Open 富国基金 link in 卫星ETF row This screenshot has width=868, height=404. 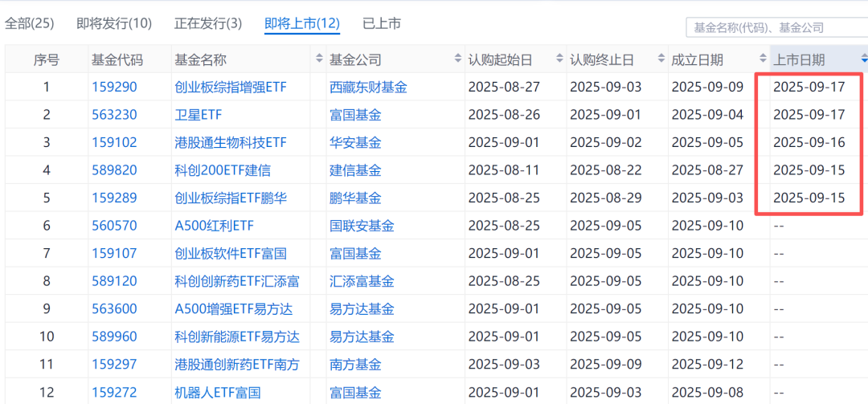[x=355, y=115]
